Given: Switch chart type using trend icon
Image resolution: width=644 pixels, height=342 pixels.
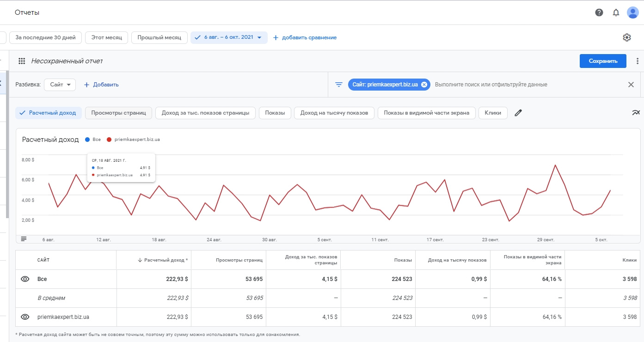Looking at the screenshot, I should [x=636, y=113].
